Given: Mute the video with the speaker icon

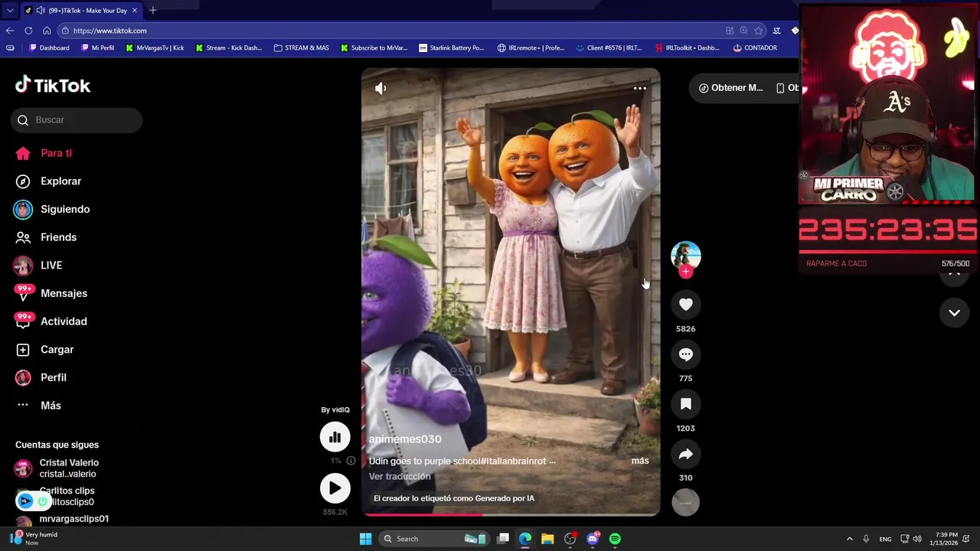Looking at the screenshot, I should (x=381, y=88).
